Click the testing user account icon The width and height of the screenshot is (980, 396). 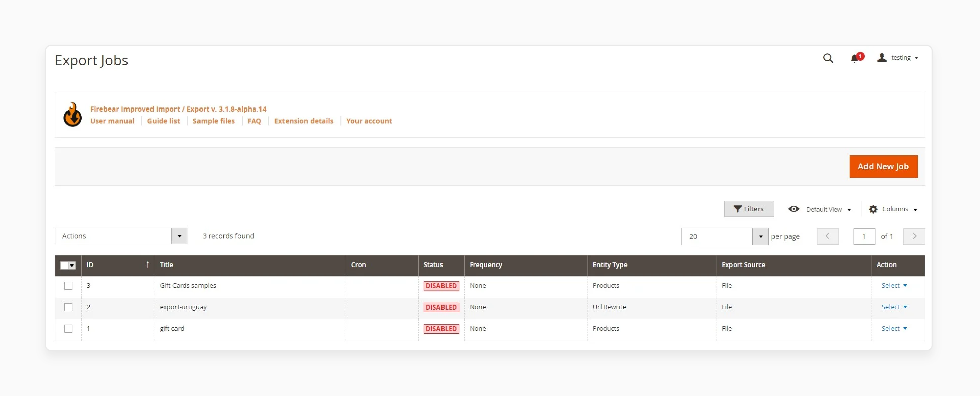[x=882, y=57]
